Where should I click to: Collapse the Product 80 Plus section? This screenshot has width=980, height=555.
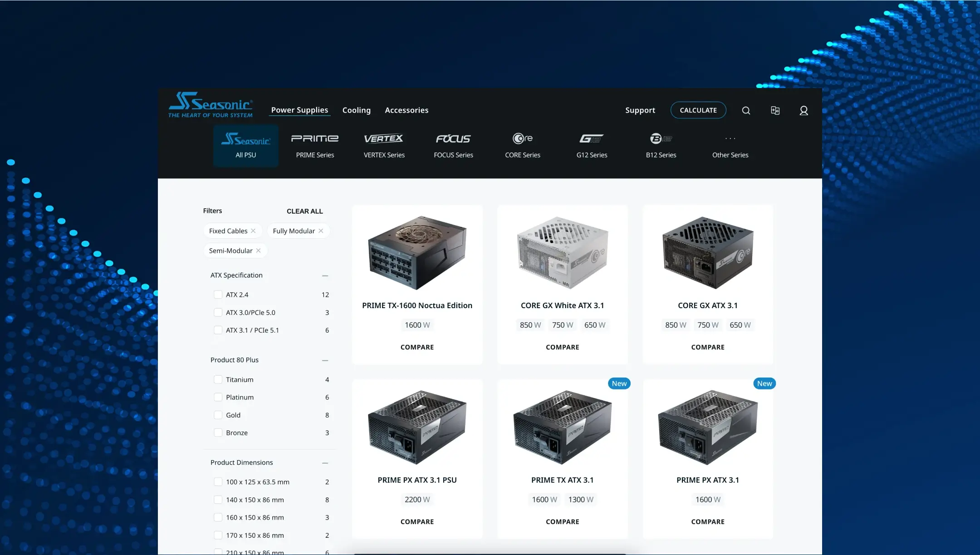(x=325, y=360)
